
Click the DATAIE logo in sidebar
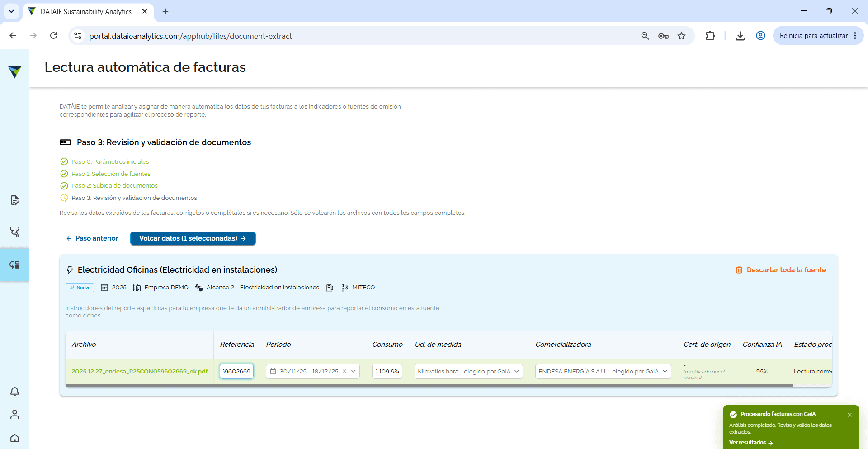(x=14, y=71)
